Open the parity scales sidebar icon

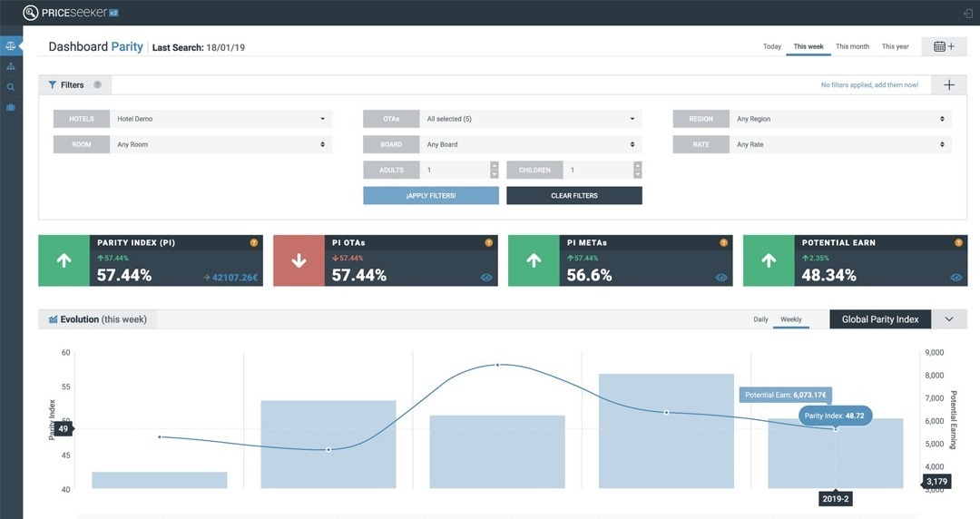coord(11,45)
